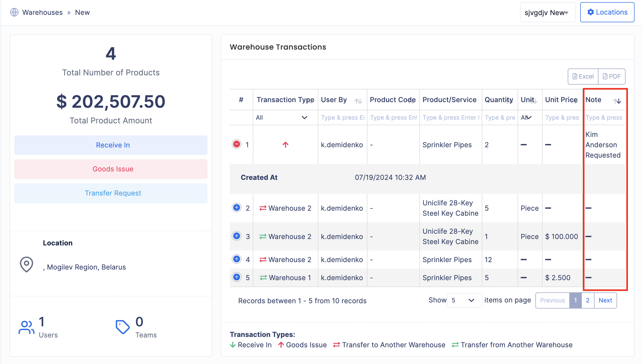Click the 07/19/2024 10:32 AM created date
The height and width of the screenshot is (364, 642).
pos(390,177)
